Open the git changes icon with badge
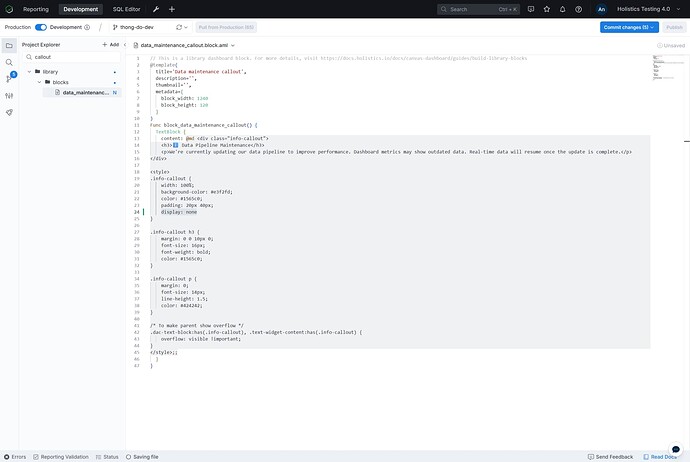 pyautogui.click(x=10, y=78)
